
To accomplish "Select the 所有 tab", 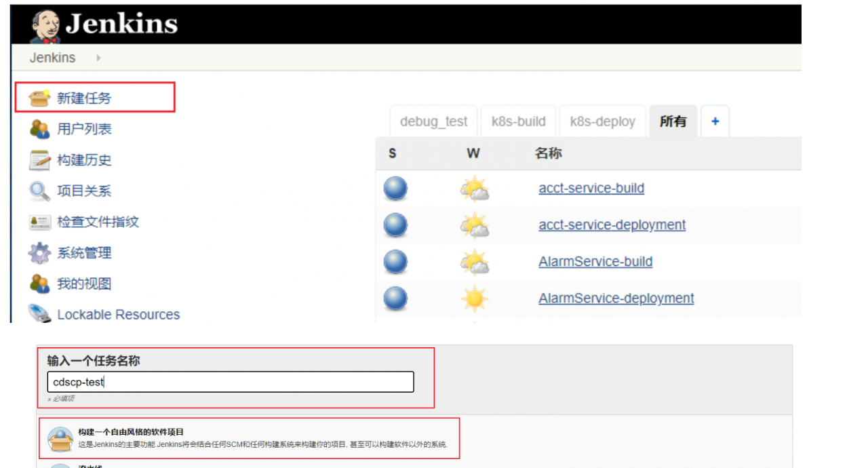I will click(673, 121).
